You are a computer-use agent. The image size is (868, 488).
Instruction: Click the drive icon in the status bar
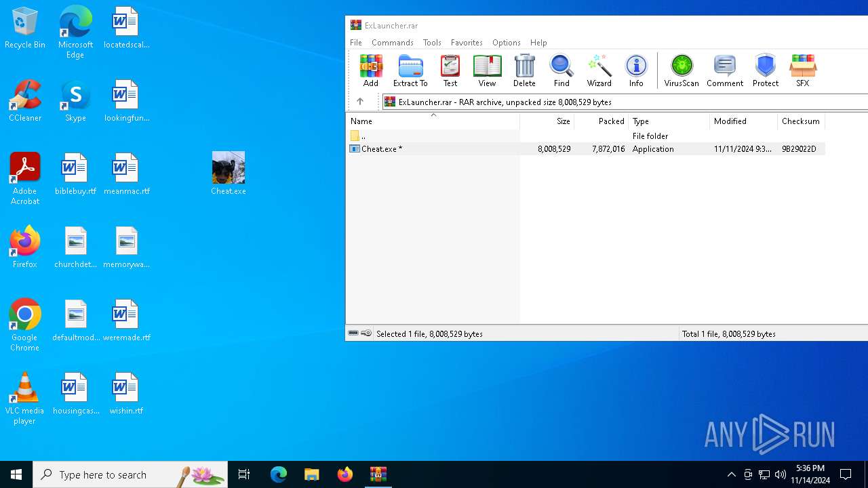click(x=353, y=333)
